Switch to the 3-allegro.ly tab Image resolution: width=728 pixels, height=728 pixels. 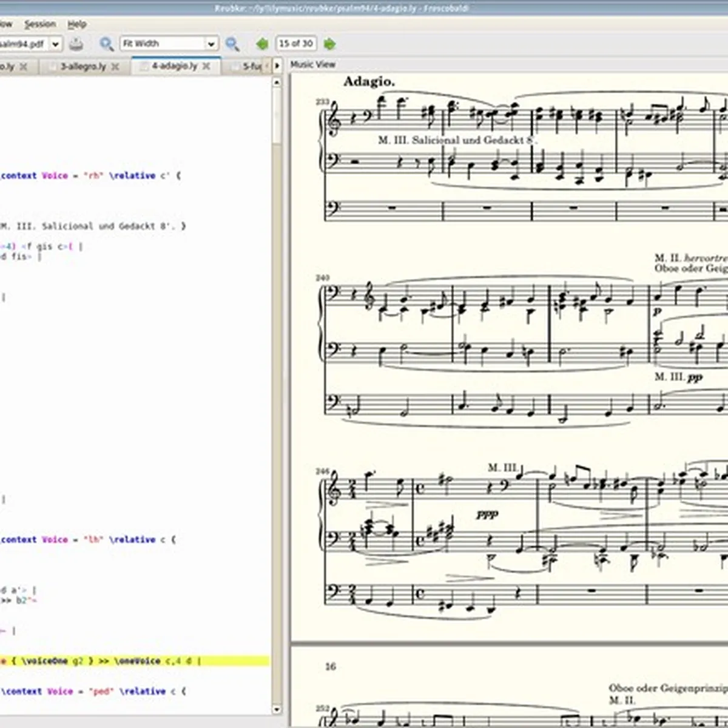[83, 66]
